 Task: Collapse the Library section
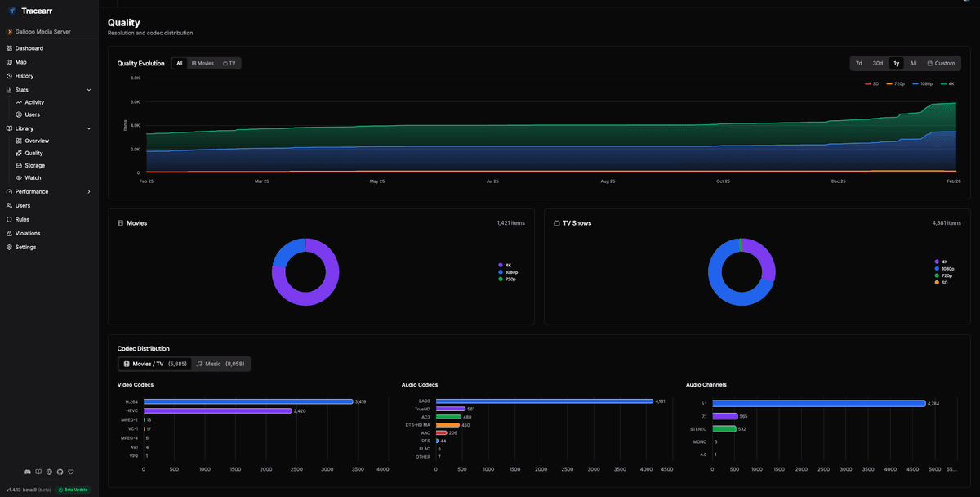[89, 128]
